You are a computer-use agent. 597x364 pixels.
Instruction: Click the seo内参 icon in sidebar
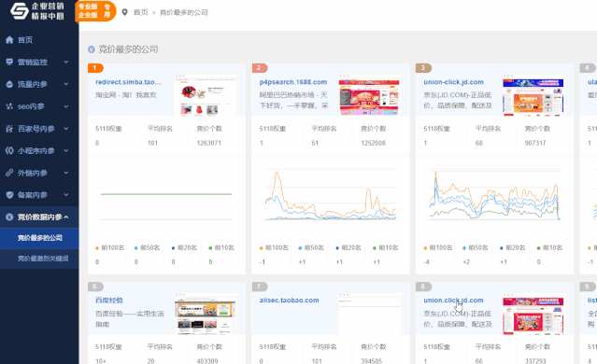click(x=9, y=106)
